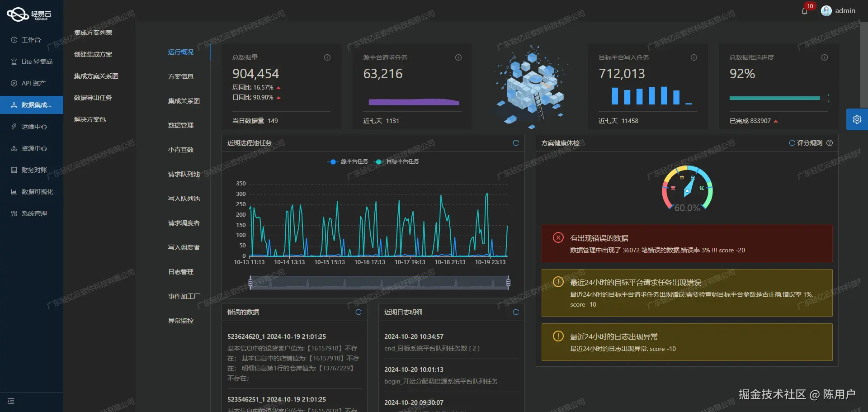
Task: Open 财务对账 in the sidebar
Action: click(x=32, y=170)
